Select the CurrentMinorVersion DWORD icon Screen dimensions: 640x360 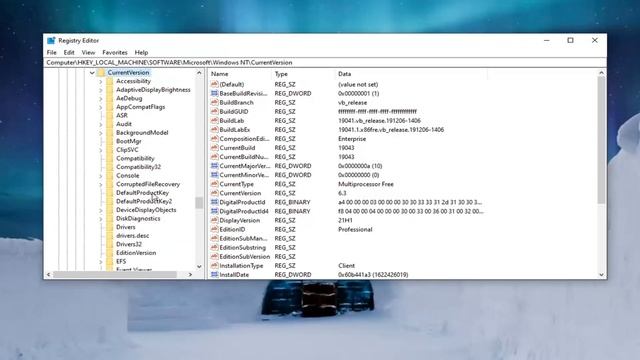pyautogui.click(x=214, y=175)
